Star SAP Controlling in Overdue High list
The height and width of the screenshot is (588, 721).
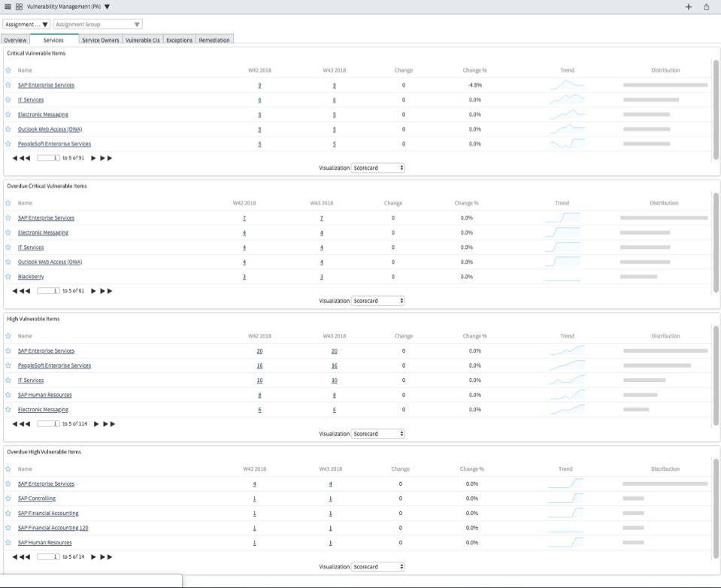8,499
